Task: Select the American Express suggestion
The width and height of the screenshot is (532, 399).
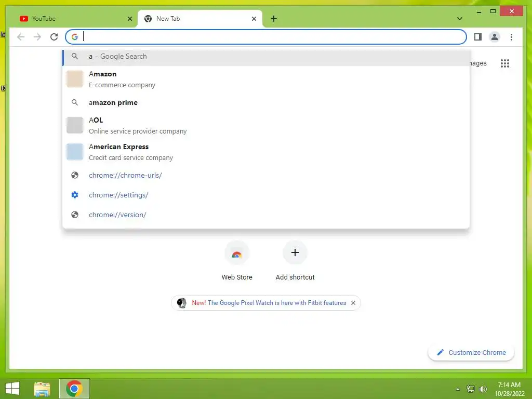Action: pyautogui.click(x=267, y=152)
